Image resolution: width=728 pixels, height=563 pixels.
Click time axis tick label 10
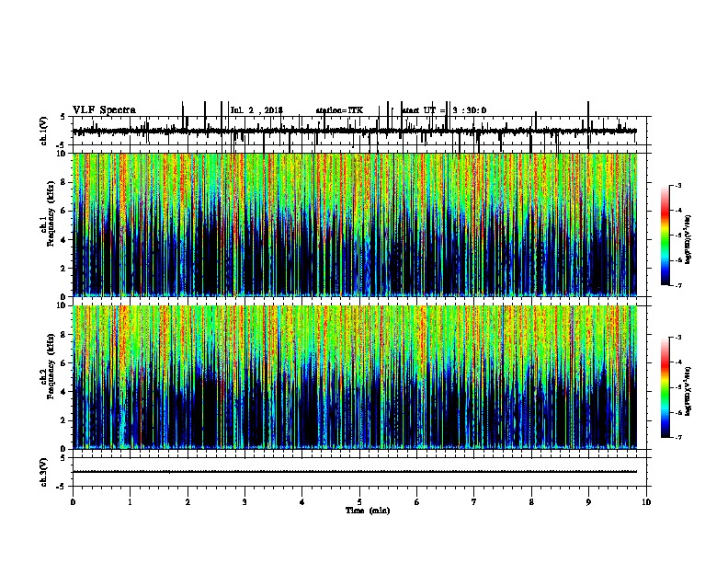click(646, 501)
